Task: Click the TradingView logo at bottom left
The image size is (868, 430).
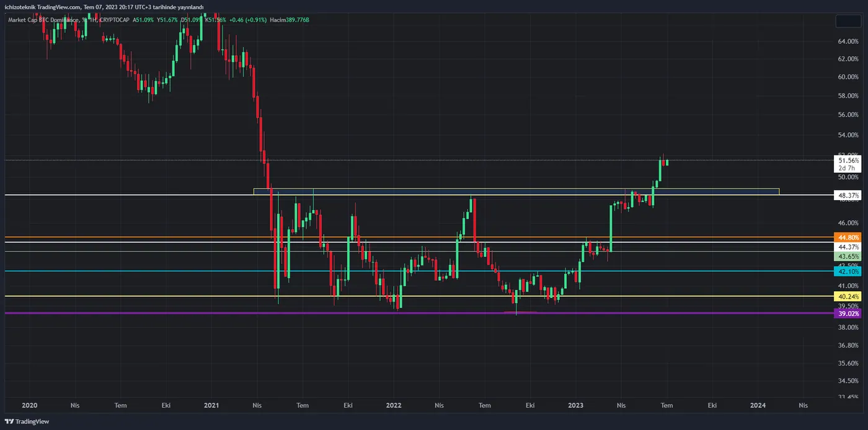Action: point(26,421)
